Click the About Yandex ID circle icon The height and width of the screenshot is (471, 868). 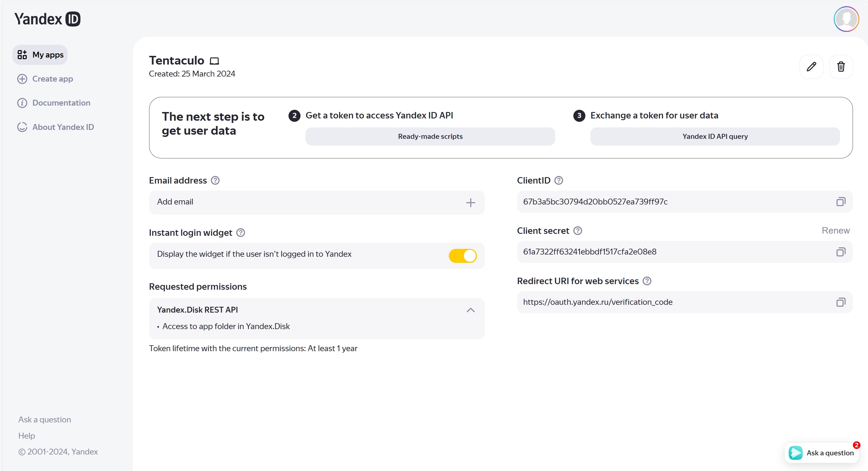click(x=22, y=127)
